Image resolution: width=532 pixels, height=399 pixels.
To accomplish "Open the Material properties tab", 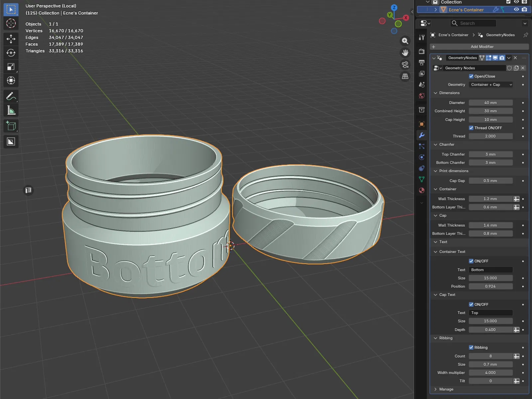I will coord(422,191).
